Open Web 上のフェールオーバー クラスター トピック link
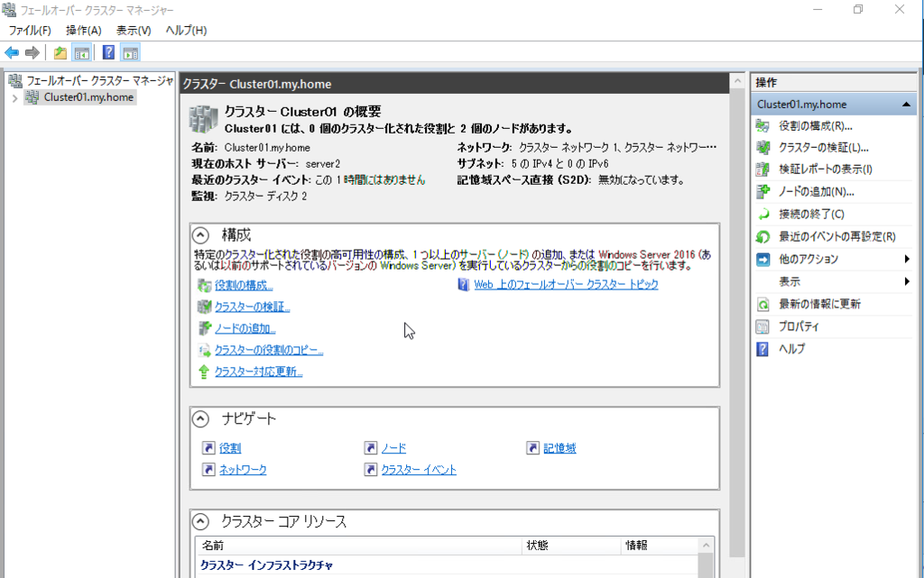The height and width of the screenshot is (578, 924). click(567, 285)
